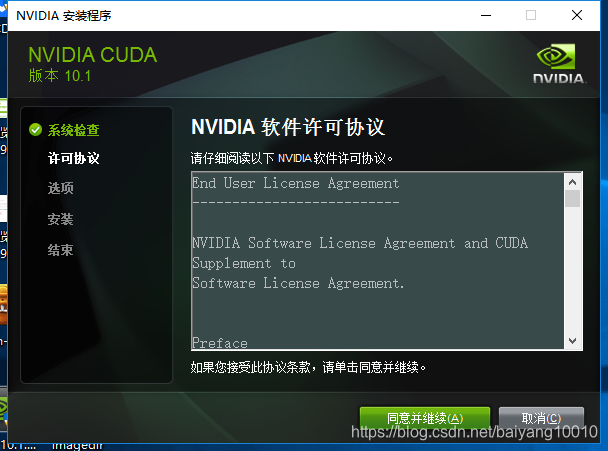Select the 系统检查 step in sidebar
The width and height of the screenshot is (608, 451).
pos(73,130)
